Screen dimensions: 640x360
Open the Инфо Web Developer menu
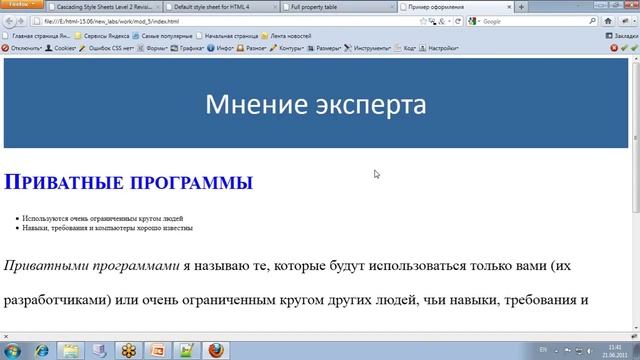click(220, 48)
